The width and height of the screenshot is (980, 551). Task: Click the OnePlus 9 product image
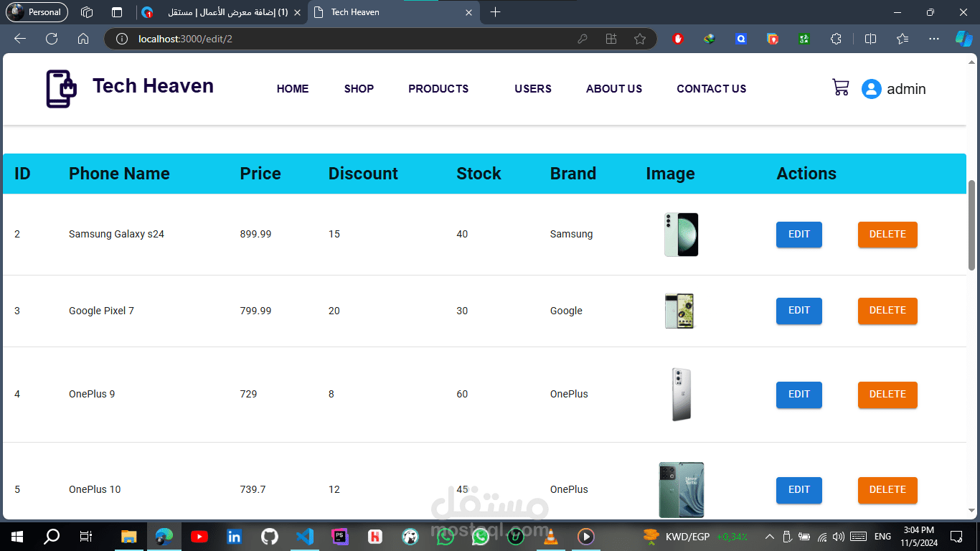point(682,395)
